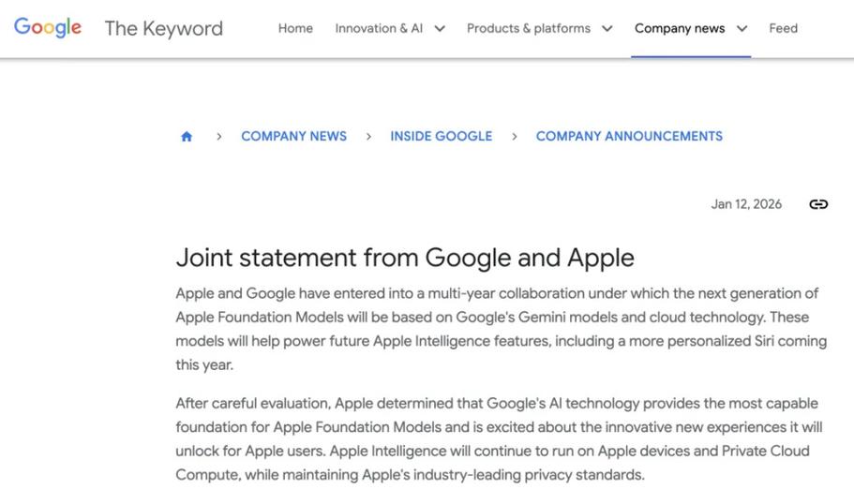The width and height of the screenshot is (854, 504).
Task: Click the Google logo
Action: tap(48, 27)
